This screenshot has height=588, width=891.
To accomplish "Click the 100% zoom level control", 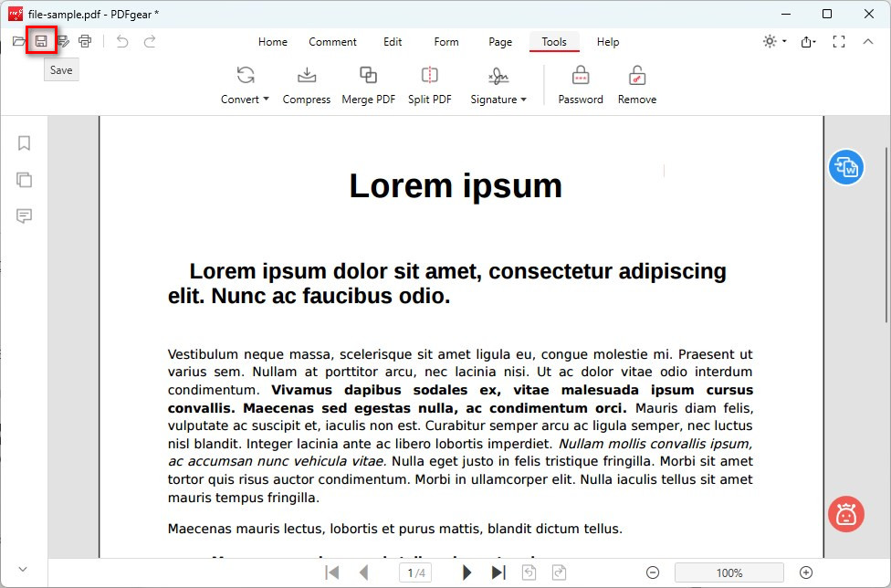I will (x=729, y=572).
